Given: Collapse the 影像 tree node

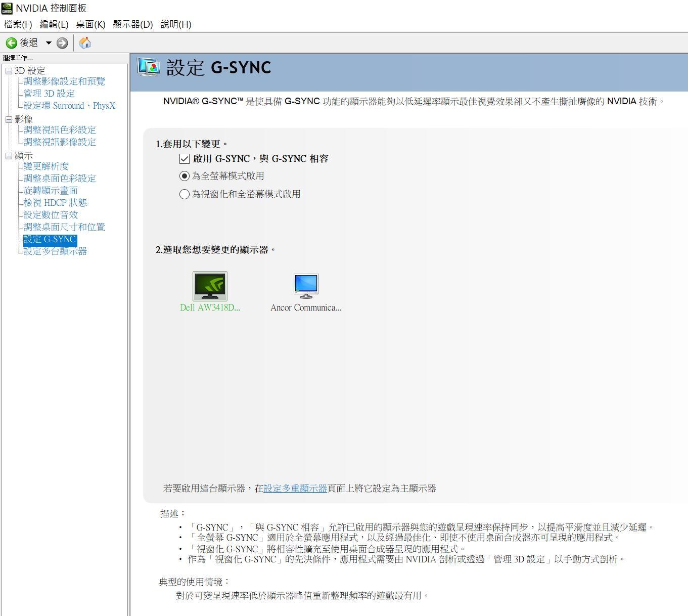Looking at the screenshot, I should point(9,120).
